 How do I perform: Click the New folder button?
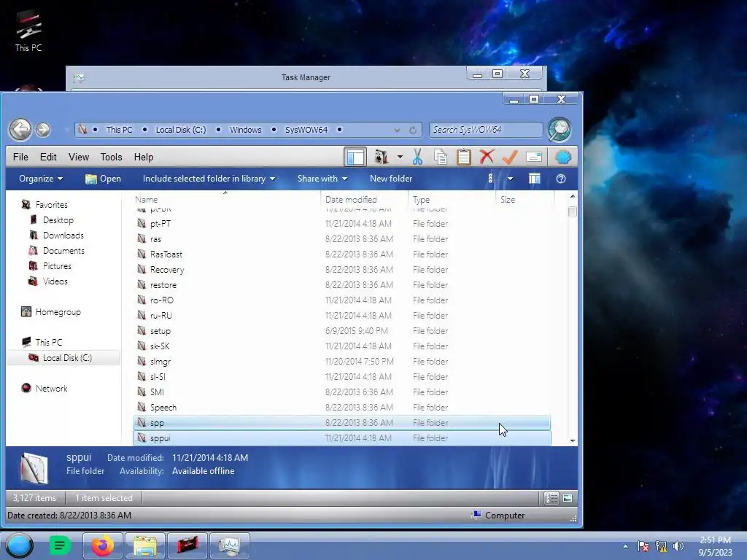point(391,179)
